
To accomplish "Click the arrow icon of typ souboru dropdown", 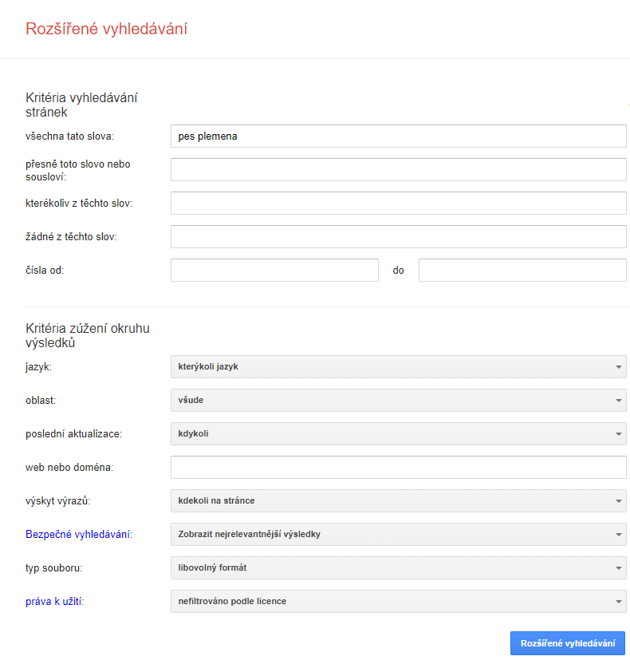I will (x=618, y=568).
